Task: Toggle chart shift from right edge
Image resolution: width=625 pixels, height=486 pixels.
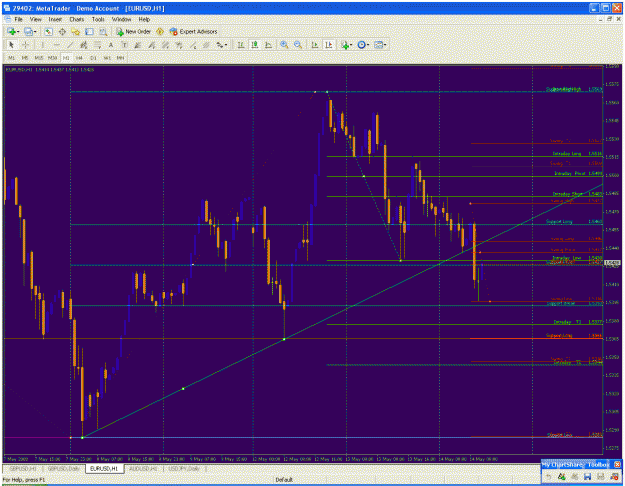Action: coord(328,45)
